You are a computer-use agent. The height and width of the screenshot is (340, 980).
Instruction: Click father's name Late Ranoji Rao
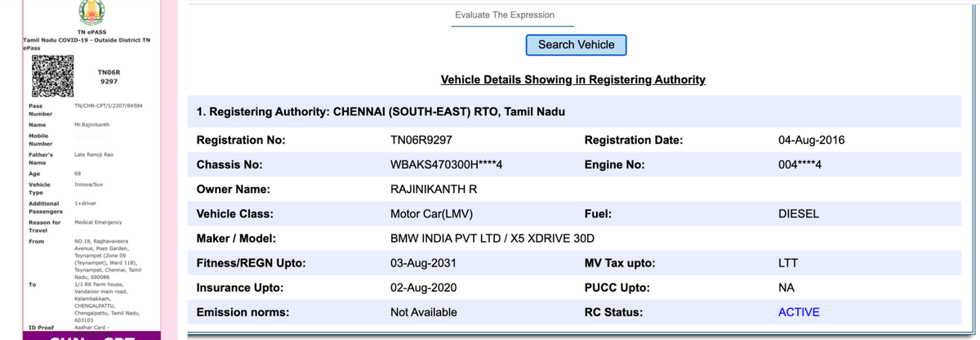(95, 154)
